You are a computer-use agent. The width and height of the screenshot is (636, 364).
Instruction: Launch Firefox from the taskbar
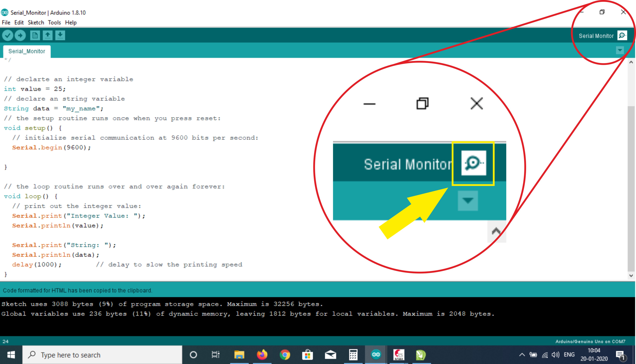(x=262, y=355)
